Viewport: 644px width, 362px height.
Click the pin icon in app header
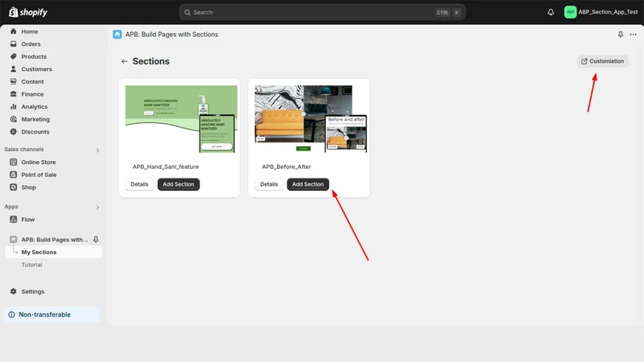click(x=620, y=35)
